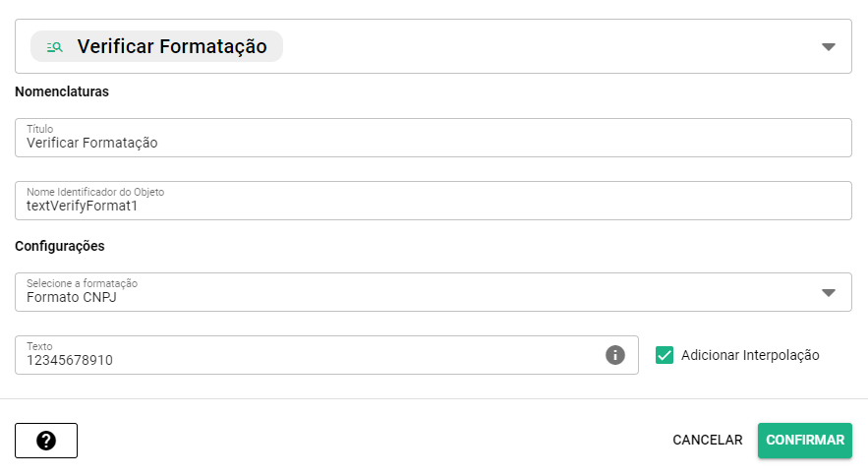Select the Verificar Formatação chip label
Image resolution: width=868 pixels, height=476 pixels.
click(x=172, y=46)
